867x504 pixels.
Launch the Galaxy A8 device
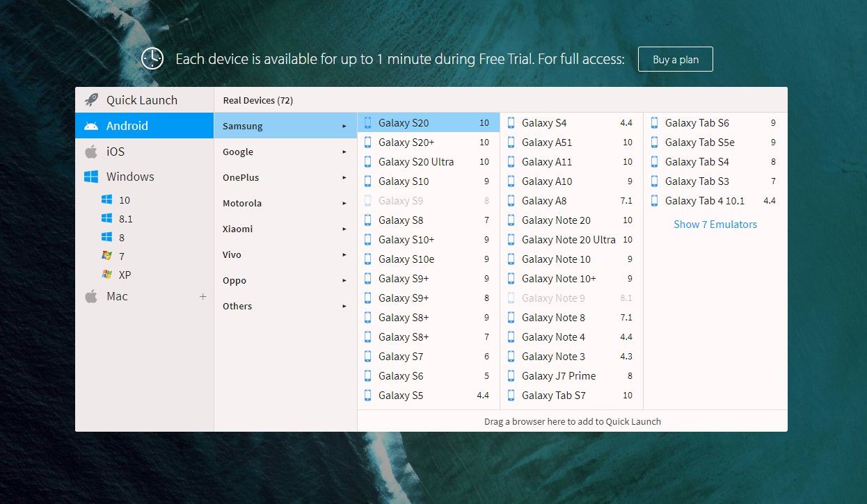click(572, 201)
